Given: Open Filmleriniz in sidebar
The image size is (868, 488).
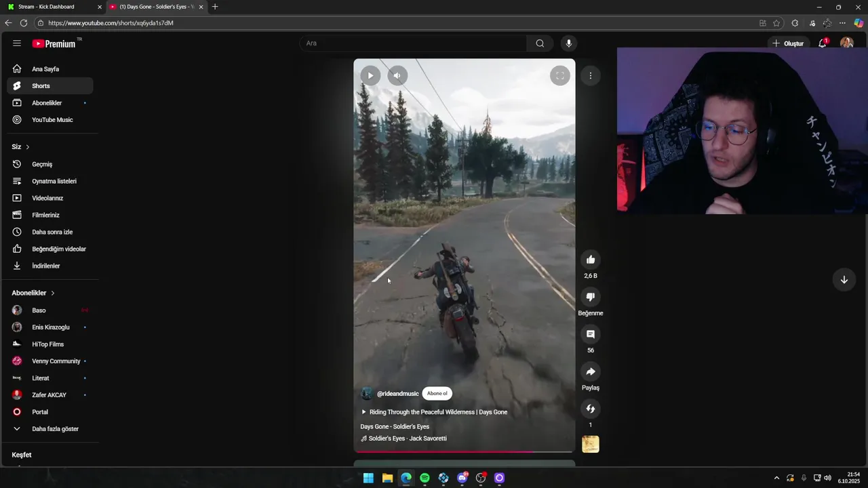Looking at the screenshot, I should [50, 215].
